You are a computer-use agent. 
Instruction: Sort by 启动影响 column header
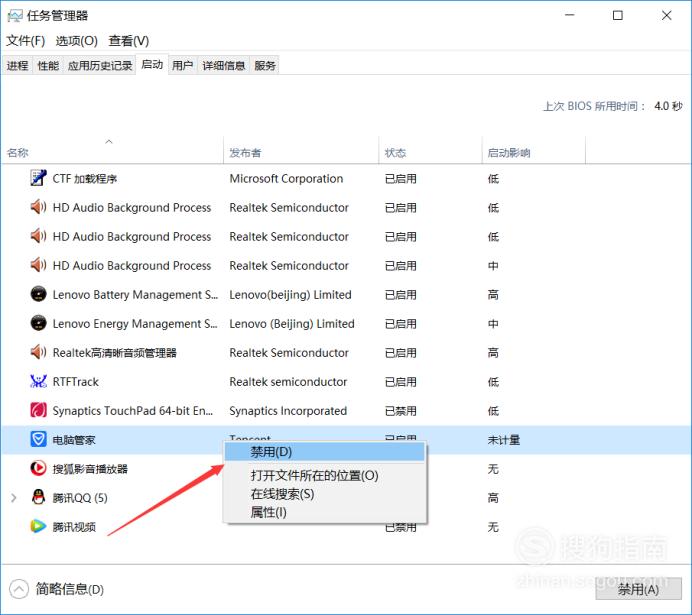534,152
